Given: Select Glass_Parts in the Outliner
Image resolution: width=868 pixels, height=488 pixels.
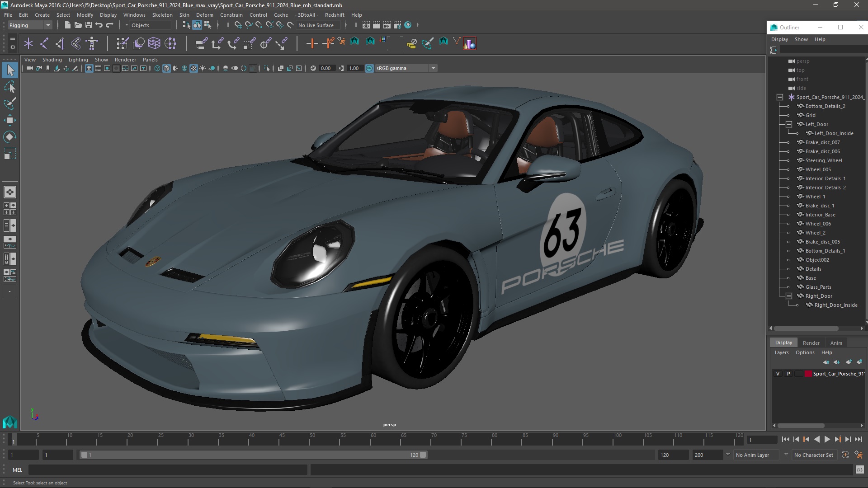Looking at the screenshot, I should (818, 287).
